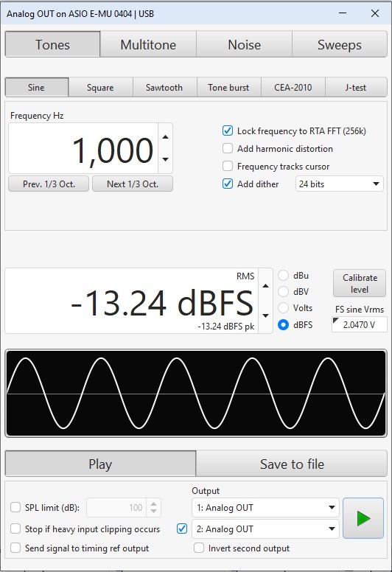Decrease frequency with the down arrow
392x572 pixels.
[x=166, y=159]
